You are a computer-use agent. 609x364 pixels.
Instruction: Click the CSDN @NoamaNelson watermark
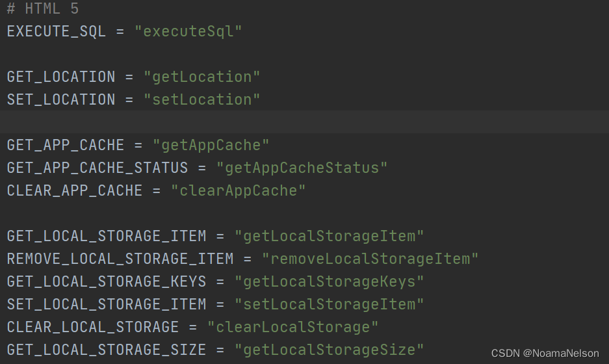(545, 353)
